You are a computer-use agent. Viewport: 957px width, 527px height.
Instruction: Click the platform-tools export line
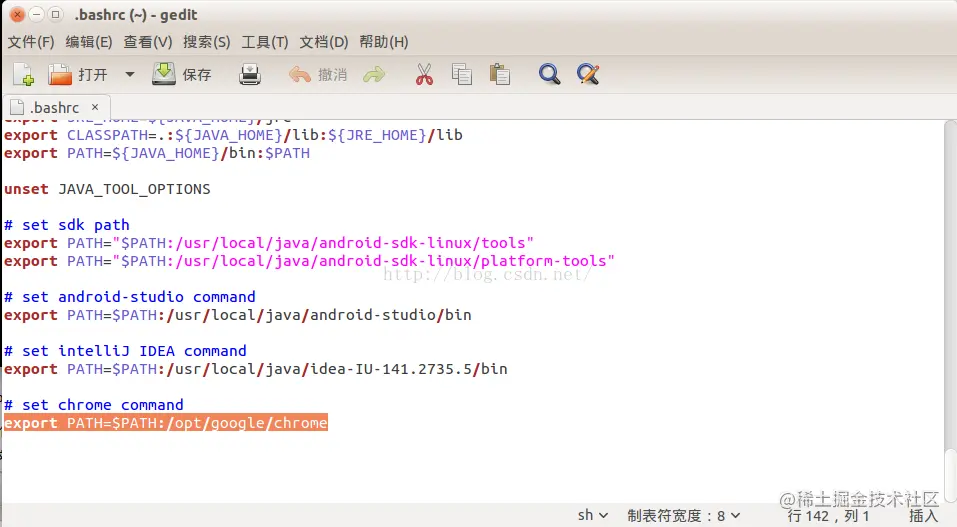click(309, 261)
